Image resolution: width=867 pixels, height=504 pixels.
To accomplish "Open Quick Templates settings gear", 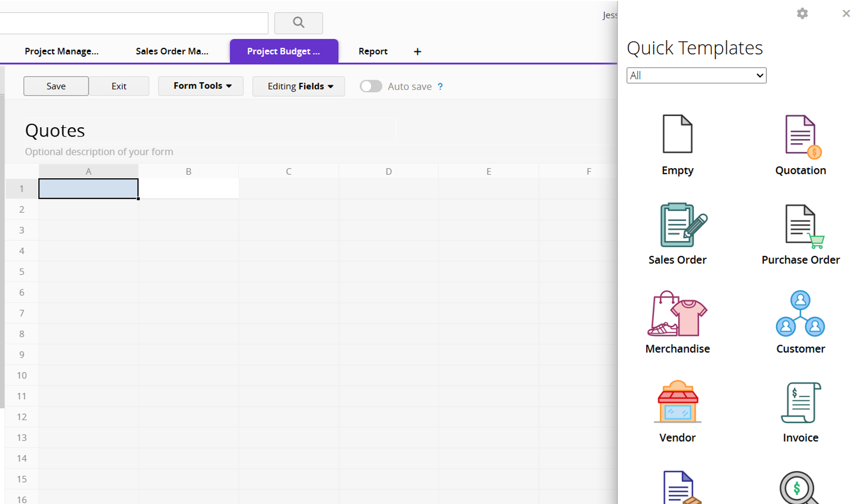I will (x=802, y=14).
